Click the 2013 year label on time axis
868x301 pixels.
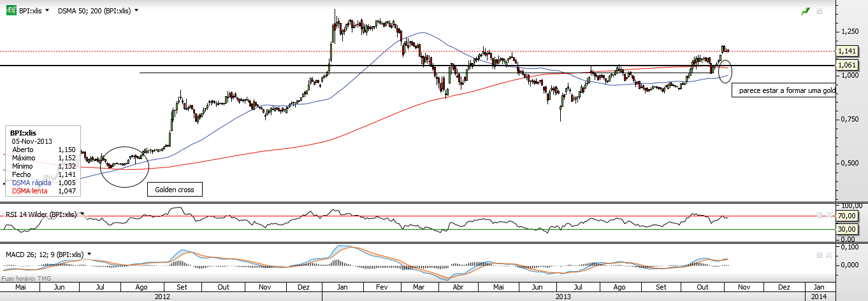tap(563, 296)
